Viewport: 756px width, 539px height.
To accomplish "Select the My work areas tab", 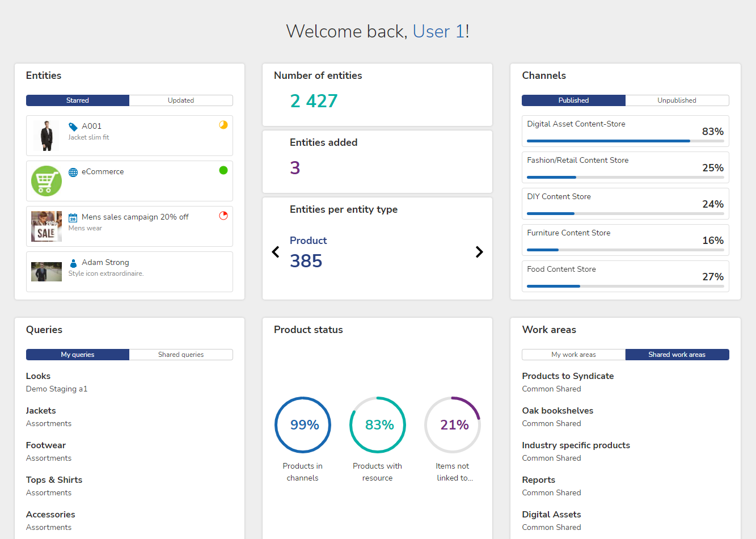I will click(573, 355).
